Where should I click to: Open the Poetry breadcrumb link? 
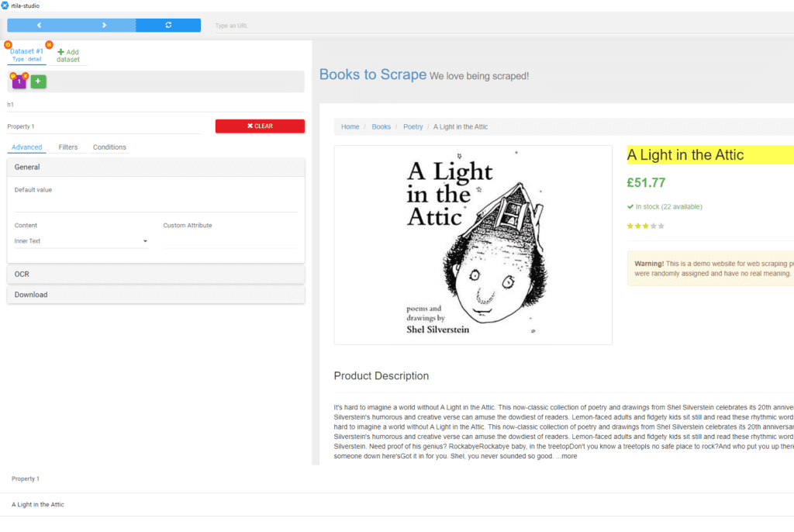tap(413, 126)
